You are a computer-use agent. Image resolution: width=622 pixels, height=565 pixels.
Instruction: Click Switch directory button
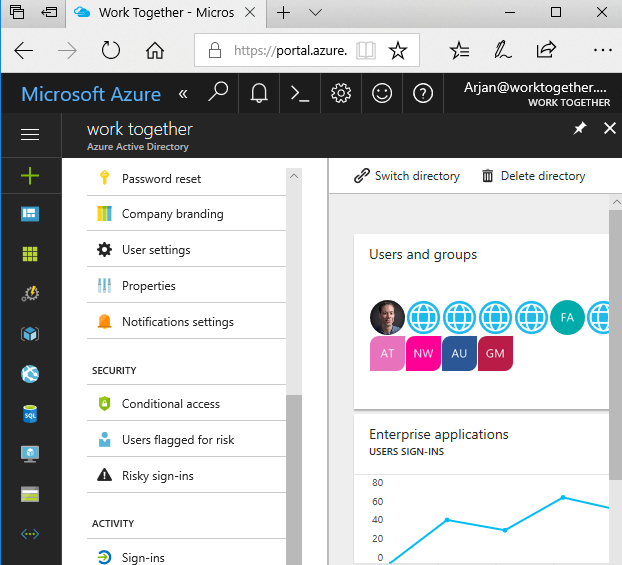[x=407, y=176]
